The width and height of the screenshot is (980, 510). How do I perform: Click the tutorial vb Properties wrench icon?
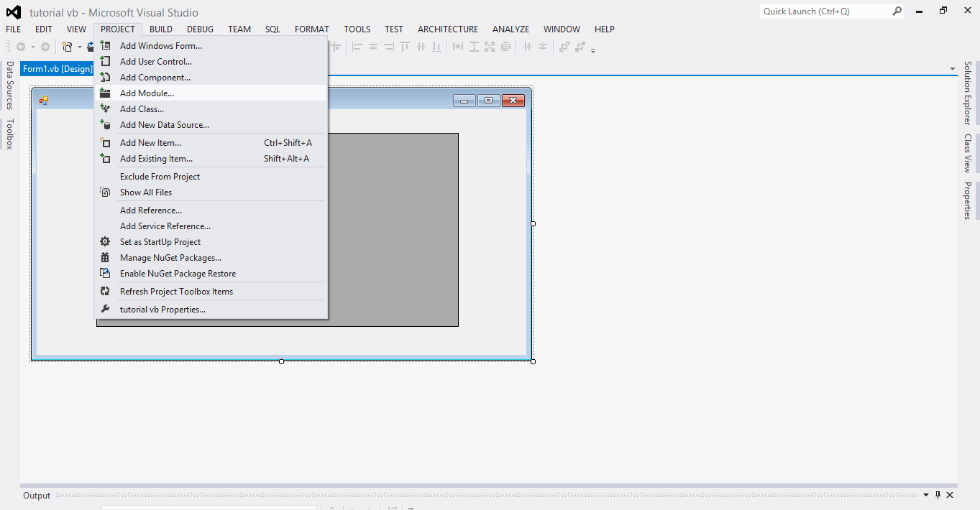[105, 309]
